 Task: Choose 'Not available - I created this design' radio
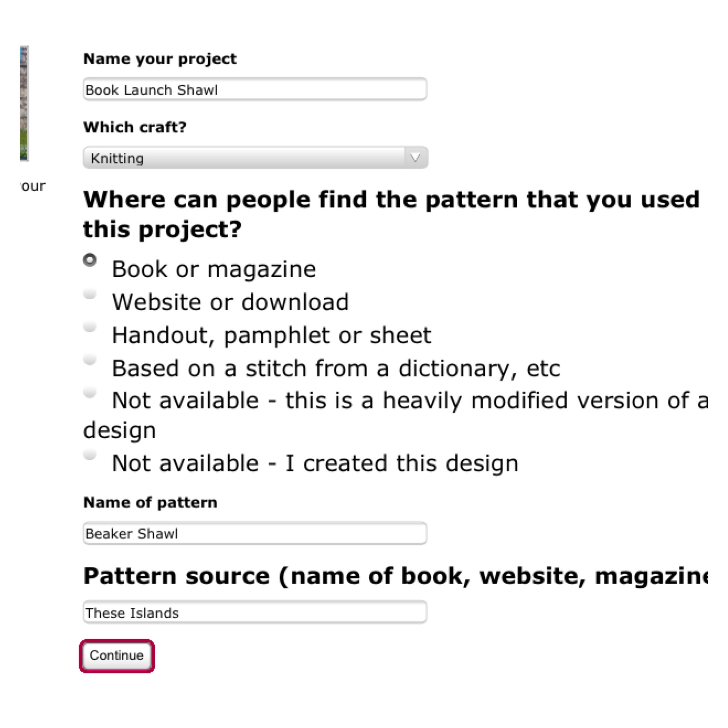point(90,454)
